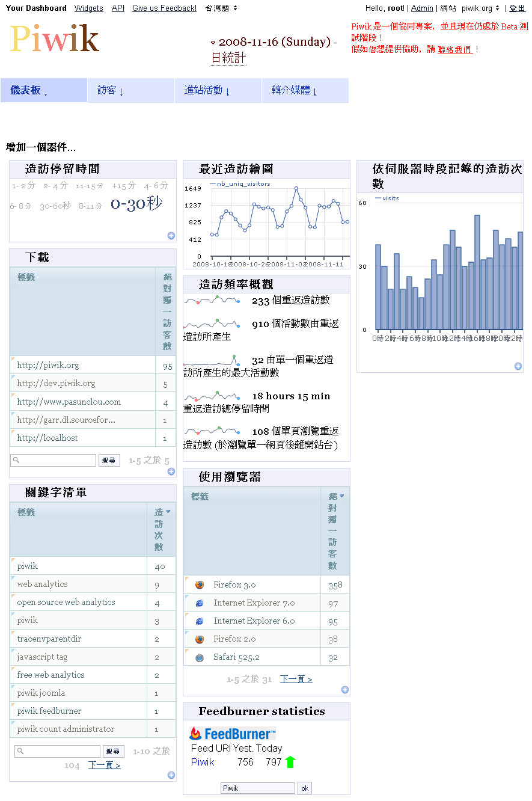Sort browsers by 絕對獨一訪客數 column arrow

(x=342, y=496)
